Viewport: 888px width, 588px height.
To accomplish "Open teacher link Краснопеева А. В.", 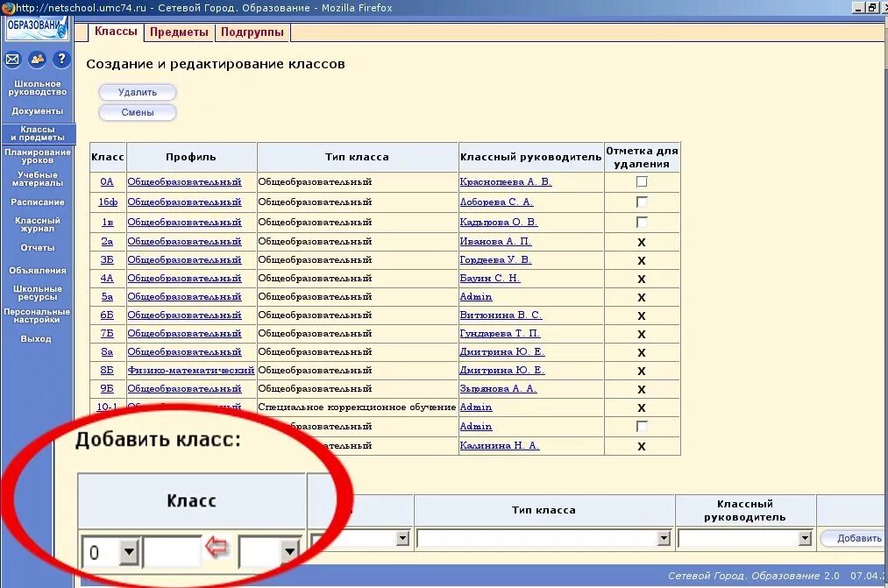I will 506,181.
